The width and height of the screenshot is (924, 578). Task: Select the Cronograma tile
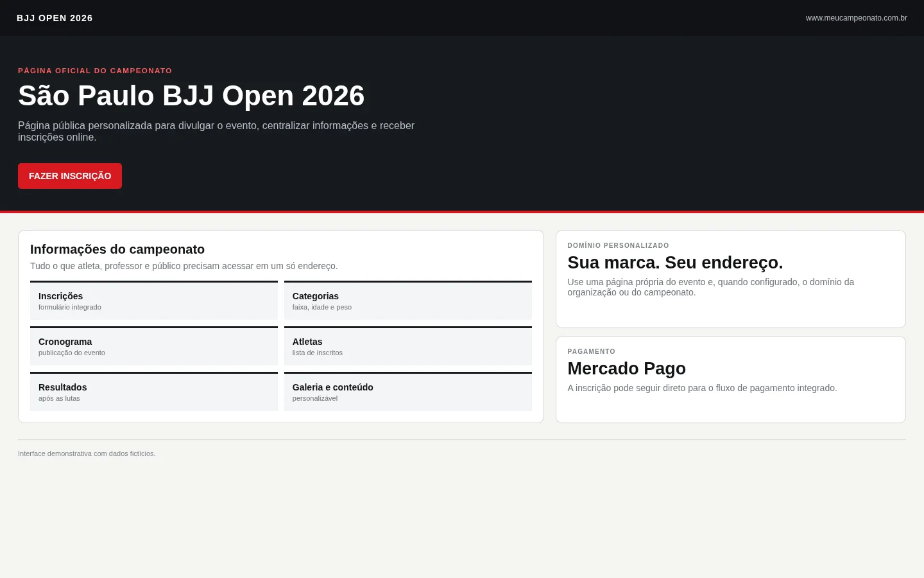[154, 346]
